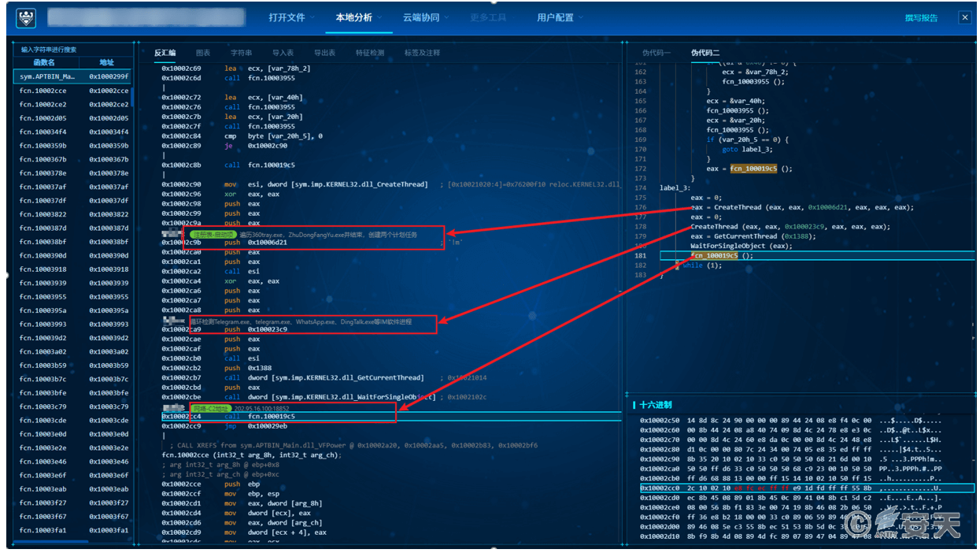The image size is (980, 553).
Task: Switch to the 字符串 tab
Action: [x=241, y=53]
